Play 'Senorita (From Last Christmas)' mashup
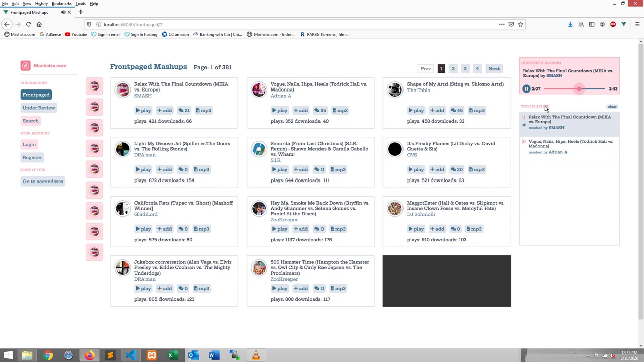This screenshot has height=362, width=644. [x=280, y=170]
